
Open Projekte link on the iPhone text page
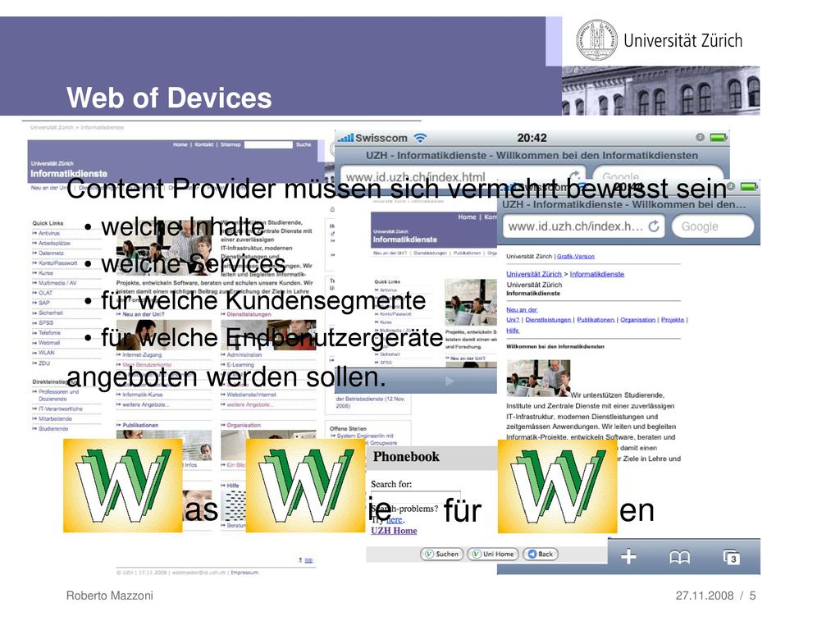[673, 320]
